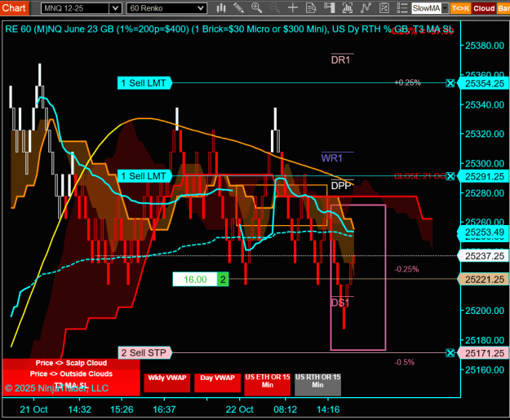The image size is (510, 420).
Task: Click the -0.25% level label
Action: (x=406, y=269)
